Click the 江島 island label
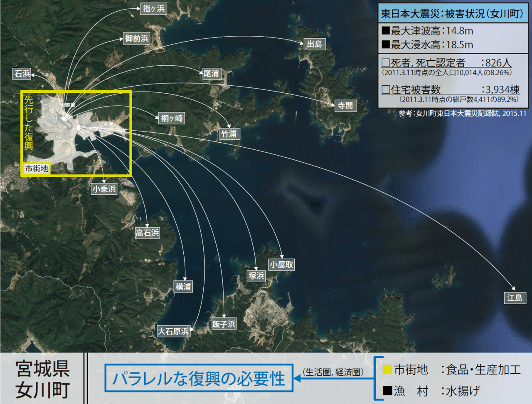 (515, 298)
